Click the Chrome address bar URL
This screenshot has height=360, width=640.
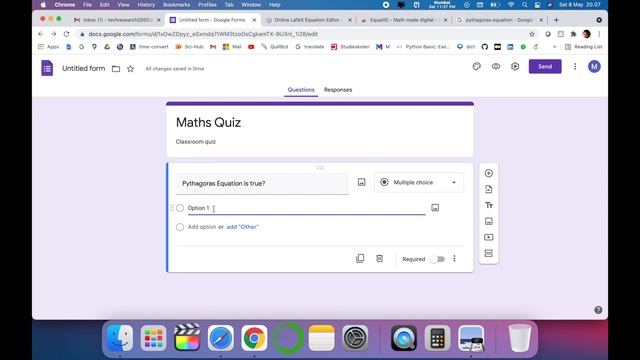pos(203,34)
